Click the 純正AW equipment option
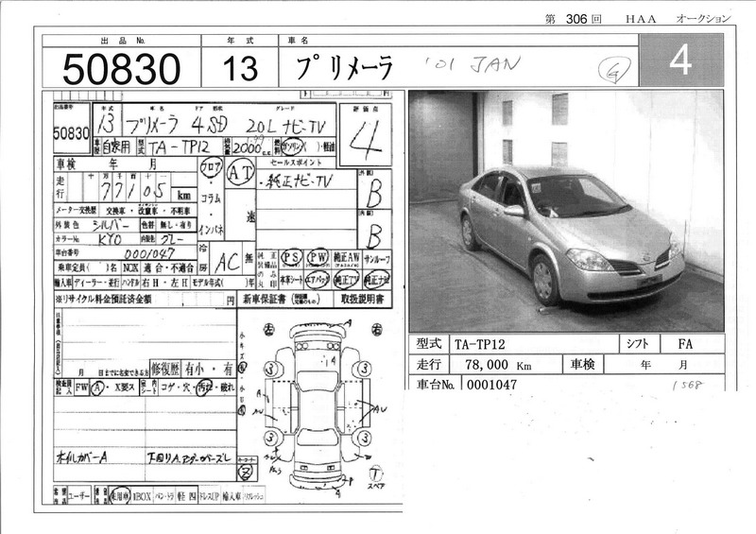 pos(347,258)
